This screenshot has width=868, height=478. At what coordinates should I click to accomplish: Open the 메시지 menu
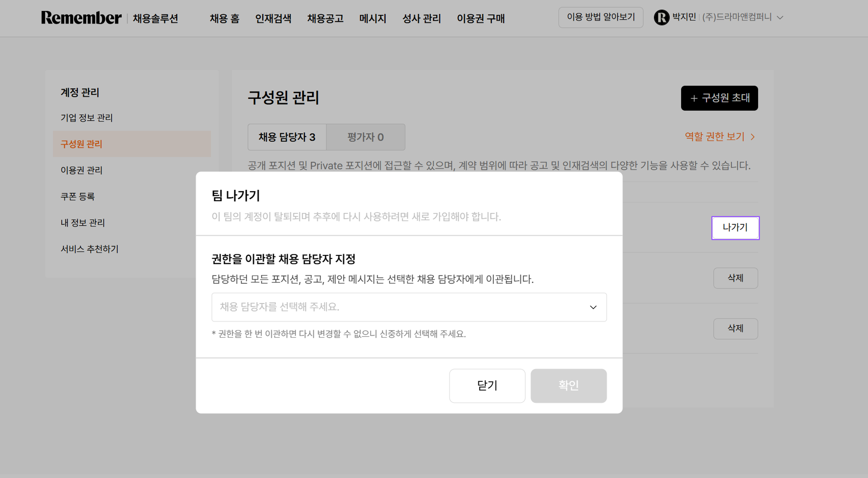[372, 19]
